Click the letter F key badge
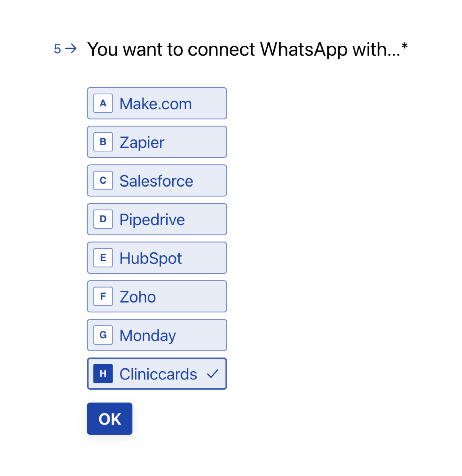This screenshot has height=476, width=462. coord(103,296)
